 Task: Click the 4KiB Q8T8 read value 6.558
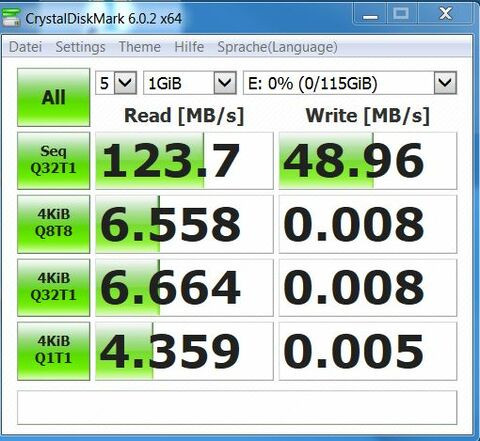click(184, 224)
